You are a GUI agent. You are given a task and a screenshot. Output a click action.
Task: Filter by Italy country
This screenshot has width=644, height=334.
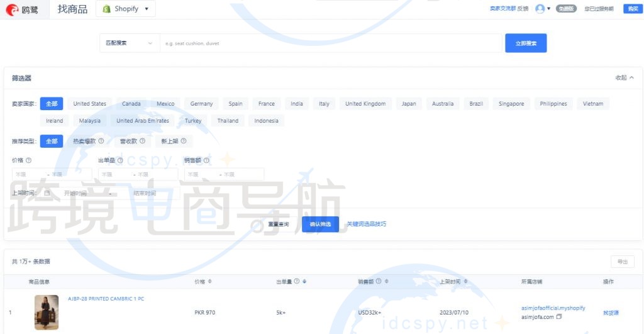324,104
